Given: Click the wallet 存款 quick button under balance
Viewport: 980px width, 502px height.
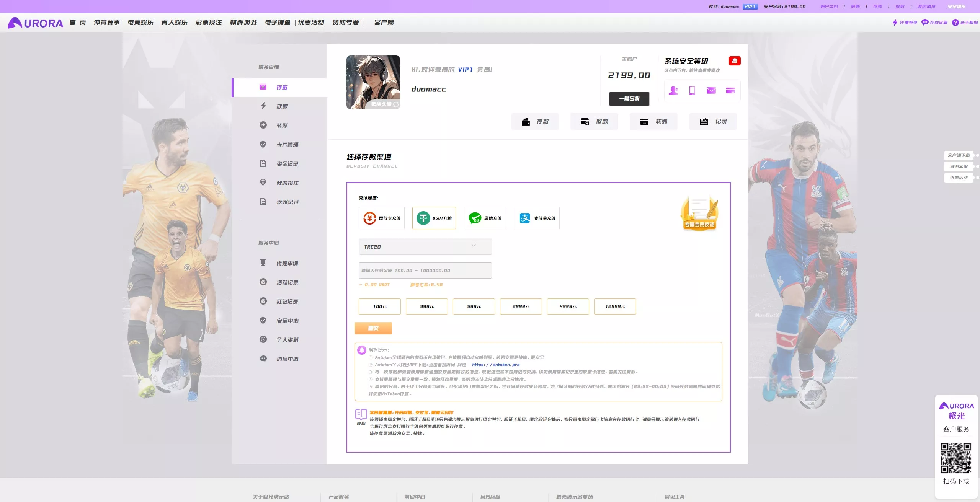Looking at the screenshot, I should pos(535,121).
